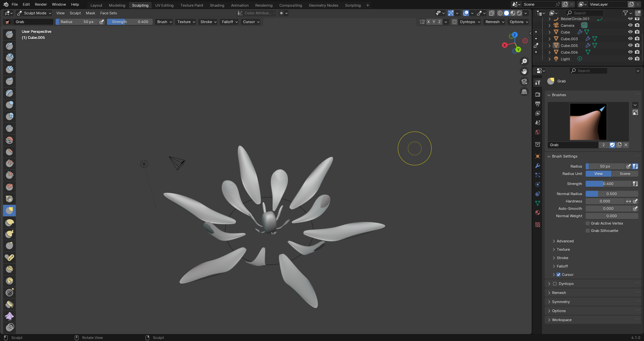Screen dimensions: 644x341
Task: Hide the Light object via eye icon
Action: [x=630, y=59]
